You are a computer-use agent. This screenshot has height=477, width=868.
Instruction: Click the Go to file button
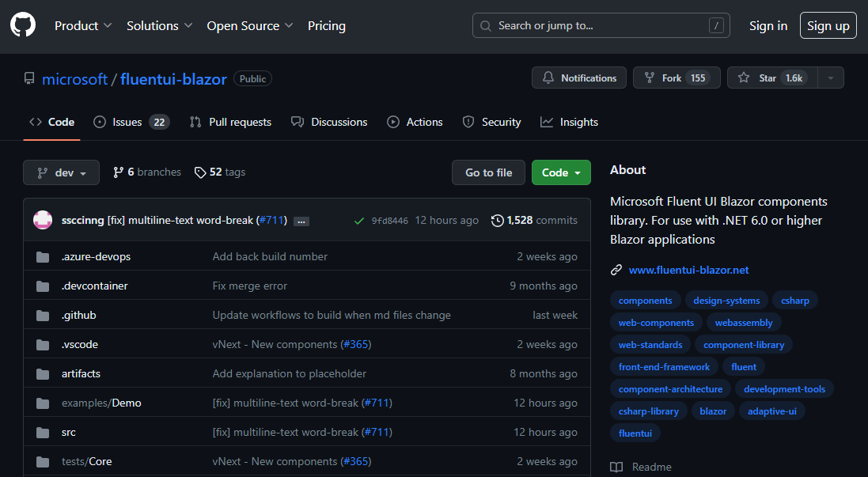click(x=489, y=172)
